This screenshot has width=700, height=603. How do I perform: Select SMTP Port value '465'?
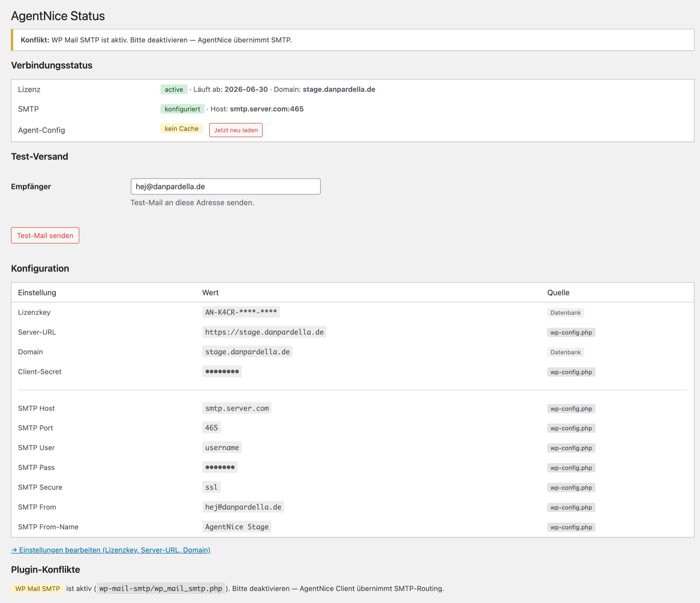211,428
